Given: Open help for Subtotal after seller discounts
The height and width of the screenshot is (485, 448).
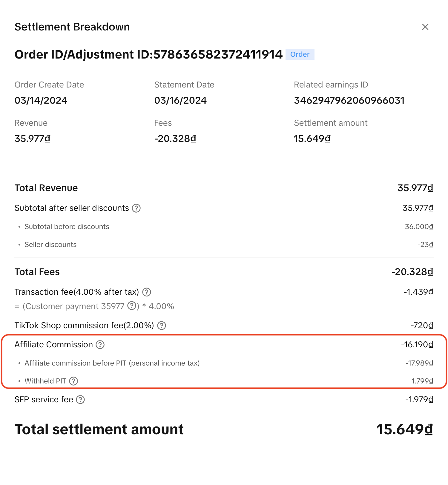Looking at the screenshot, I should coord(136,208).
